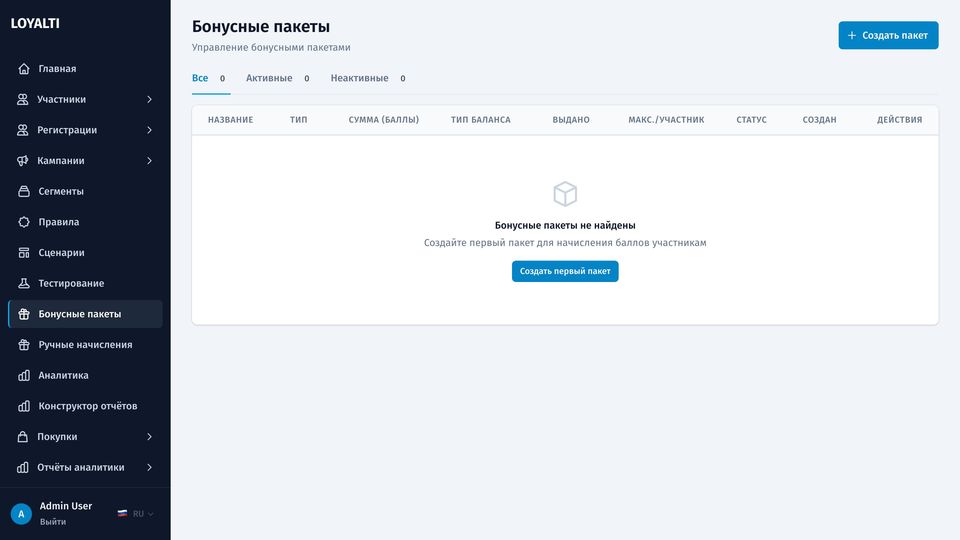Viewport: 960px width, 540px height.
Task: Click the Правила icon
Action: [x=24, y=222]
